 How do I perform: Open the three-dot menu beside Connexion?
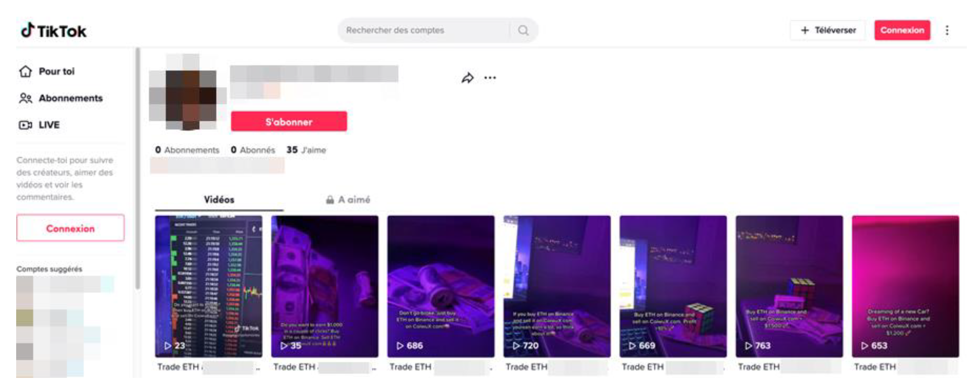point(947,30)
